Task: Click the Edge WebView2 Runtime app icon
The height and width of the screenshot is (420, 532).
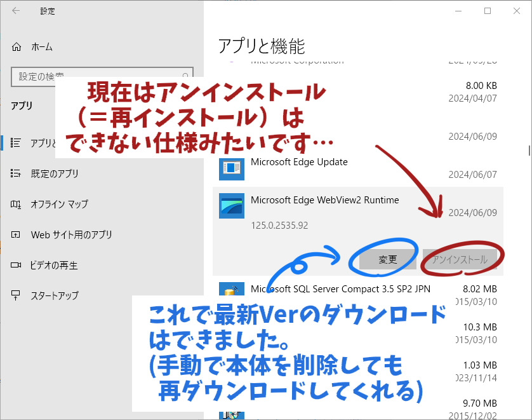Action: tap(231, 206)
